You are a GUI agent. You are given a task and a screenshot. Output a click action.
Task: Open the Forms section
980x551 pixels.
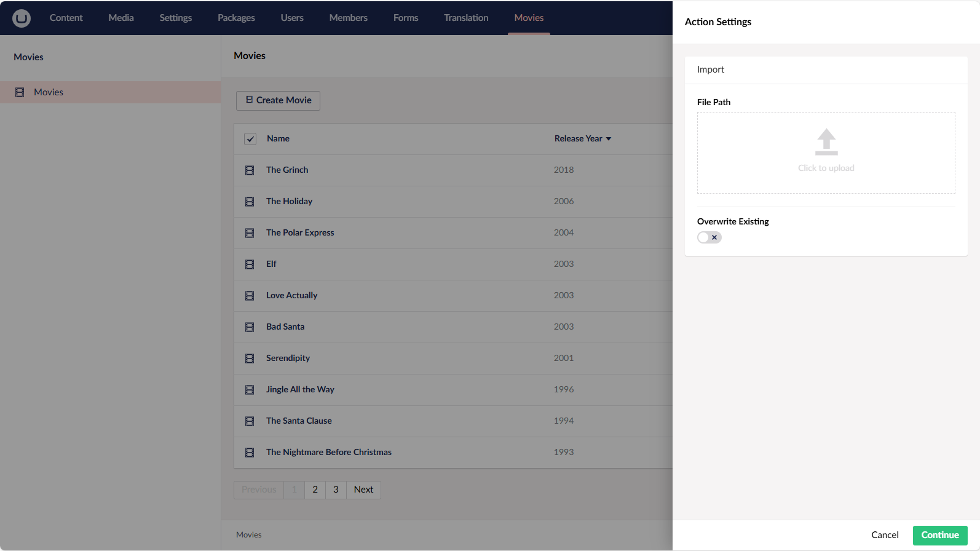coord(406,18)
